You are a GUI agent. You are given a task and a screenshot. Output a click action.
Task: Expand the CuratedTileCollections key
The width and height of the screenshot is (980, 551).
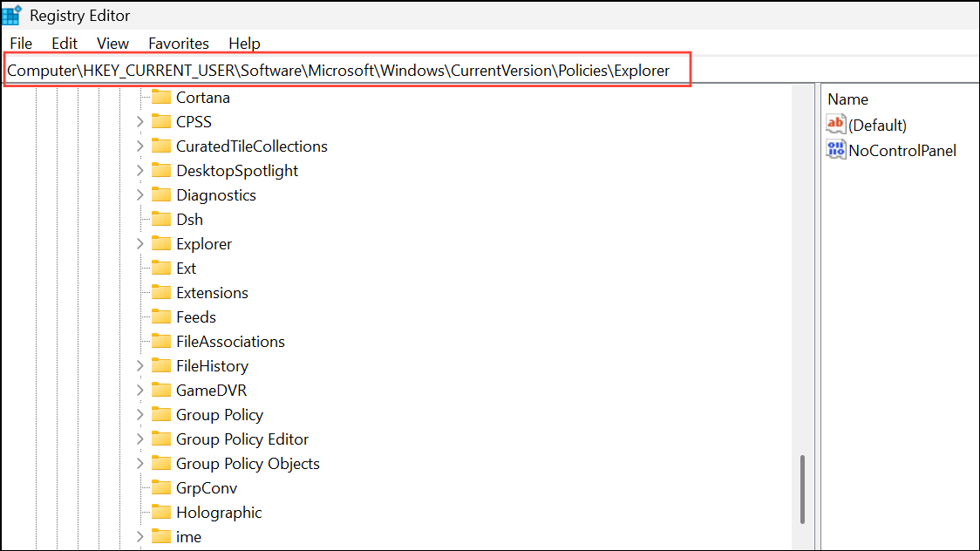140,146
